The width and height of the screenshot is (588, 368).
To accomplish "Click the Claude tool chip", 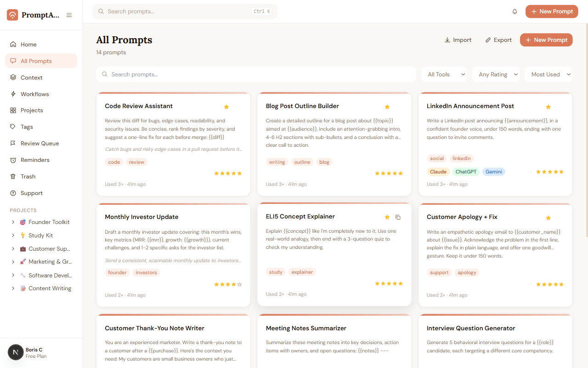I will point(438,172).
